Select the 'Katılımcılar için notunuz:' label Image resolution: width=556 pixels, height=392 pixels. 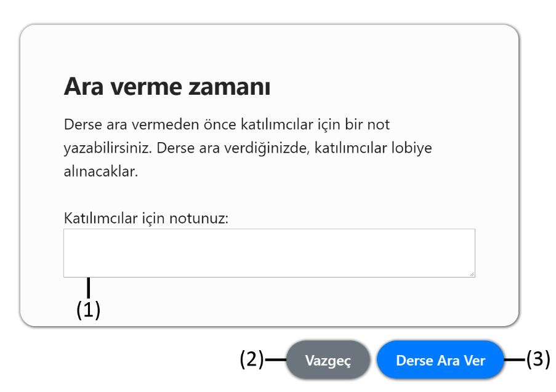click(x=146, y=218)
